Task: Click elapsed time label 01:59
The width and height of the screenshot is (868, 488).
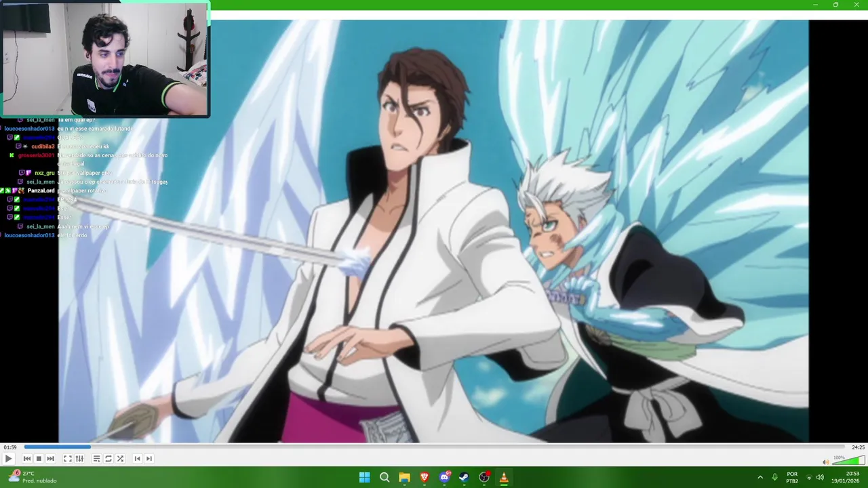Action: tap(9, 447)
